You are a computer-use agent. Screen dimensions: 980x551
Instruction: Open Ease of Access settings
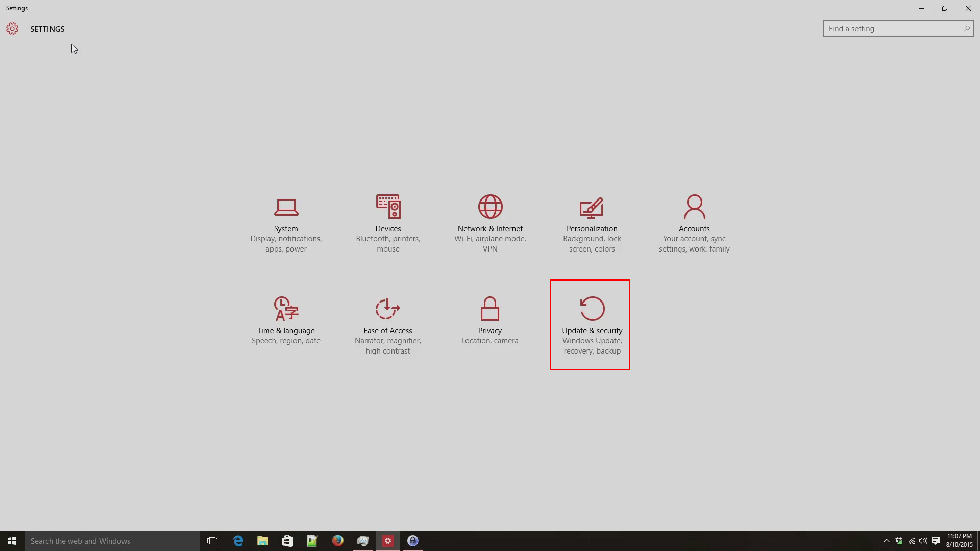388,325
